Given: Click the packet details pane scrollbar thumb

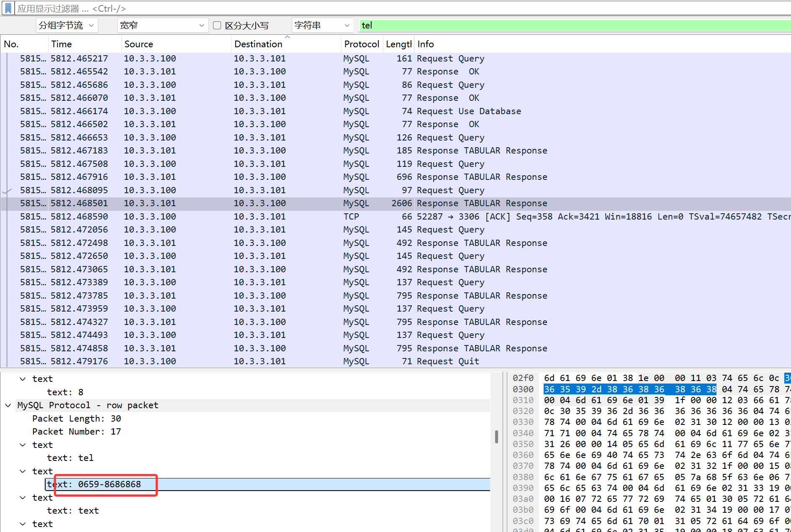Looking at the screenshot, I should tap(496, 437).
